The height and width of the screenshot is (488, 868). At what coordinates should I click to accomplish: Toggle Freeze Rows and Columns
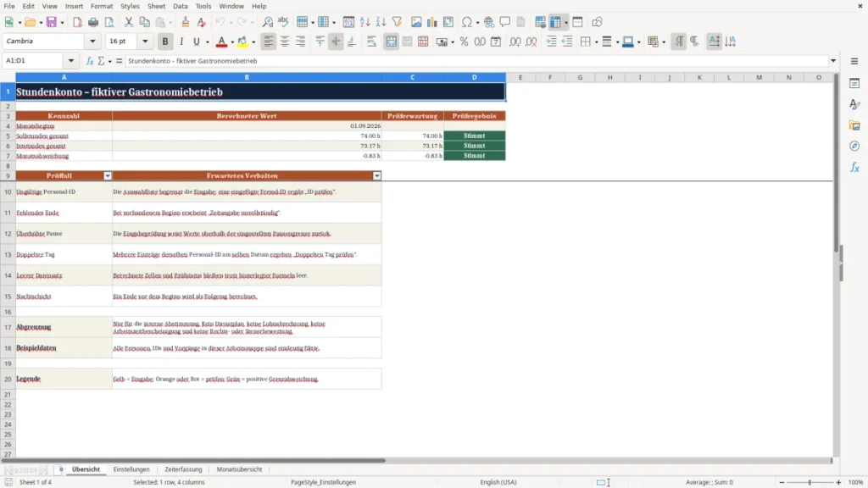555,22
